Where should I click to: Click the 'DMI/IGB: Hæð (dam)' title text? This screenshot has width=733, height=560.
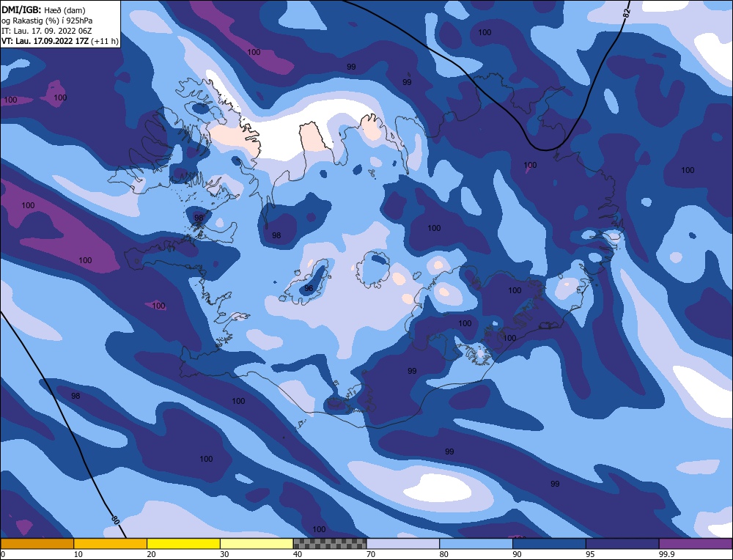coord(43,10)
